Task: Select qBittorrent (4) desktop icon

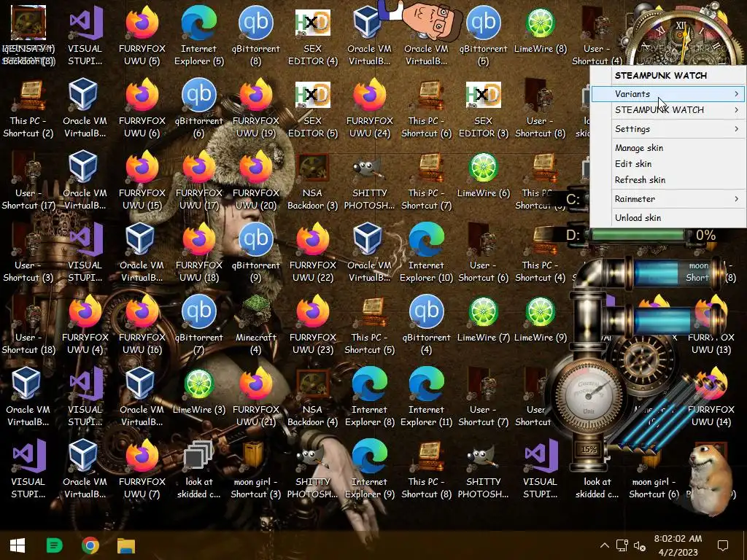Action: coord(426,325)
